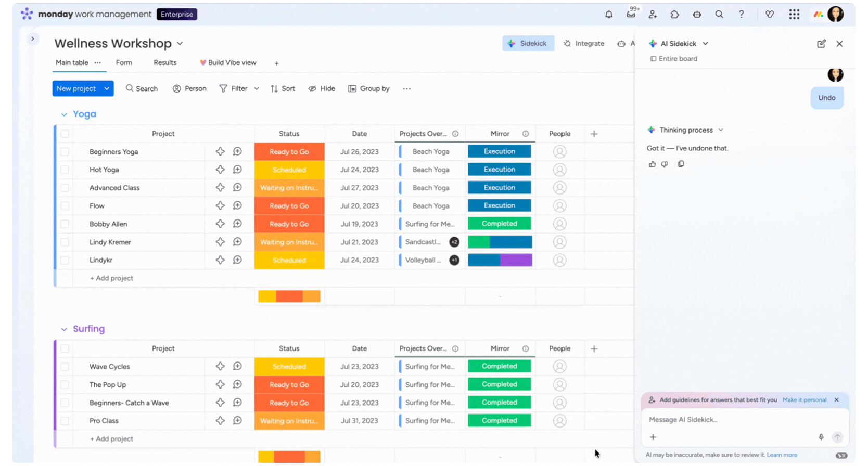Select the Wave Cycles row checkbox
Viewport: 868px width, 466px height.
(x=65, y=367)
